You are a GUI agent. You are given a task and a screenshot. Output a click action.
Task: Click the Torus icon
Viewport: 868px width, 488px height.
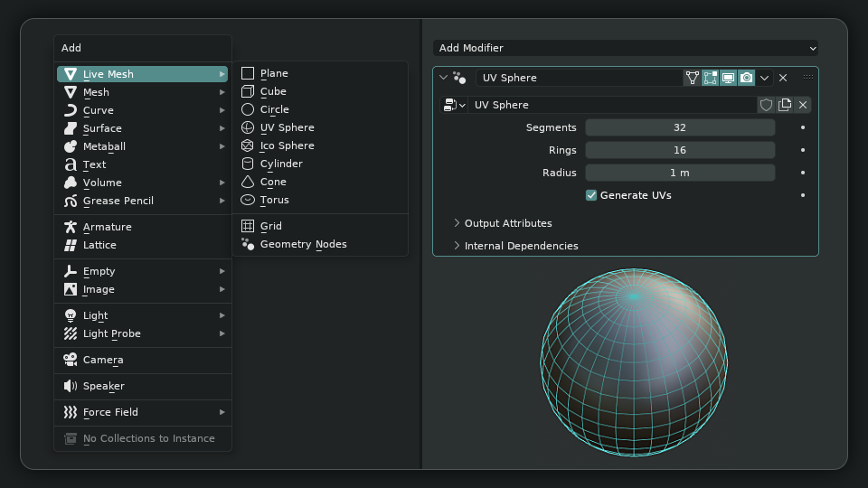pos(248,200)
